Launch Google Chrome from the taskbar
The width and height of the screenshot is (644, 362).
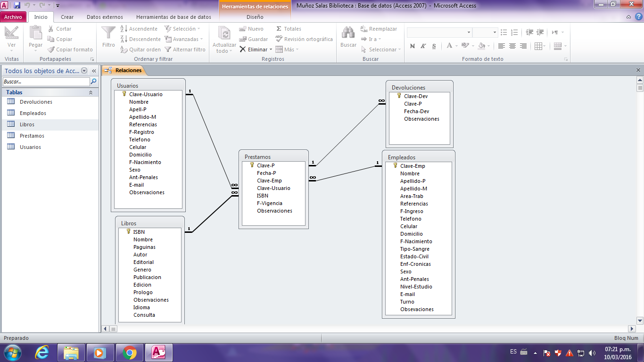click(130, 353)
